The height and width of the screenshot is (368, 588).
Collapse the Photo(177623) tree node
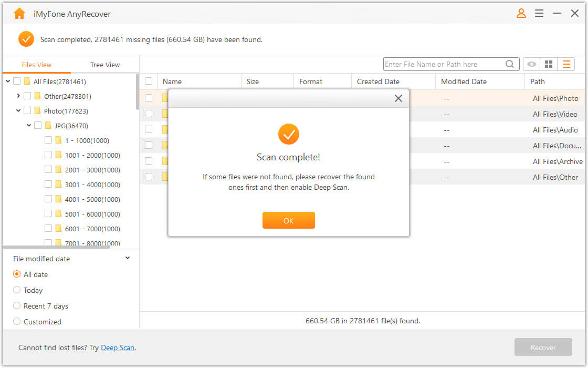tap(18, 111)
